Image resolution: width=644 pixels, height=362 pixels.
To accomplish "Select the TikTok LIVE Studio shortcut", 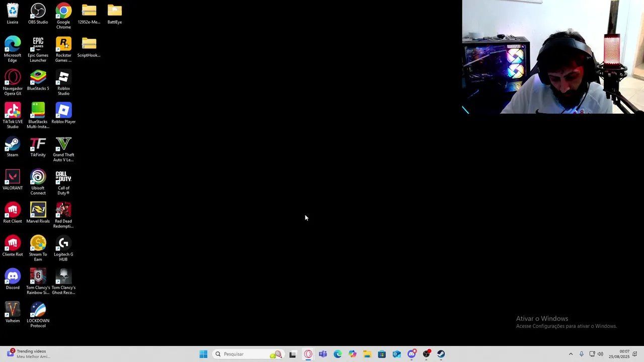I will pos(13,116).
